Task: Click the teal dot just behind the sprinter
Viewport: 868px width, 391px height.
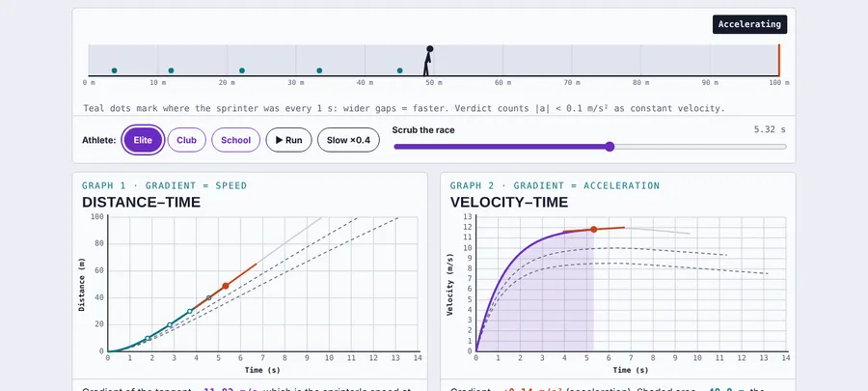Action: pos(399,70)
